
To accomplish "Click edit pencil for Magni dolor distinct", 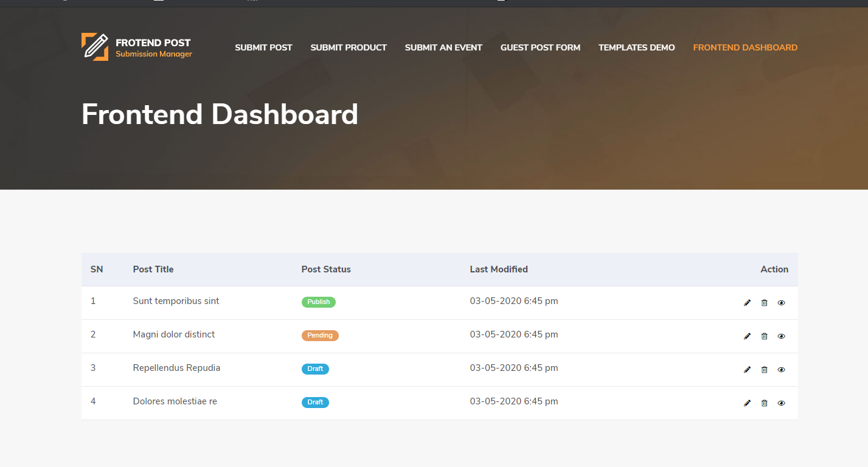I will 747,336.
